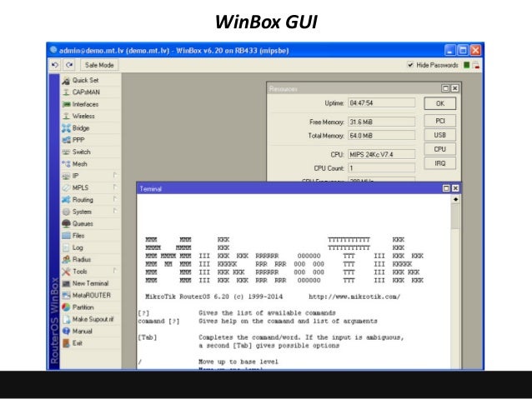
Task: Click the Uptime field showing 04:47:54
Action: click(381, 102)
